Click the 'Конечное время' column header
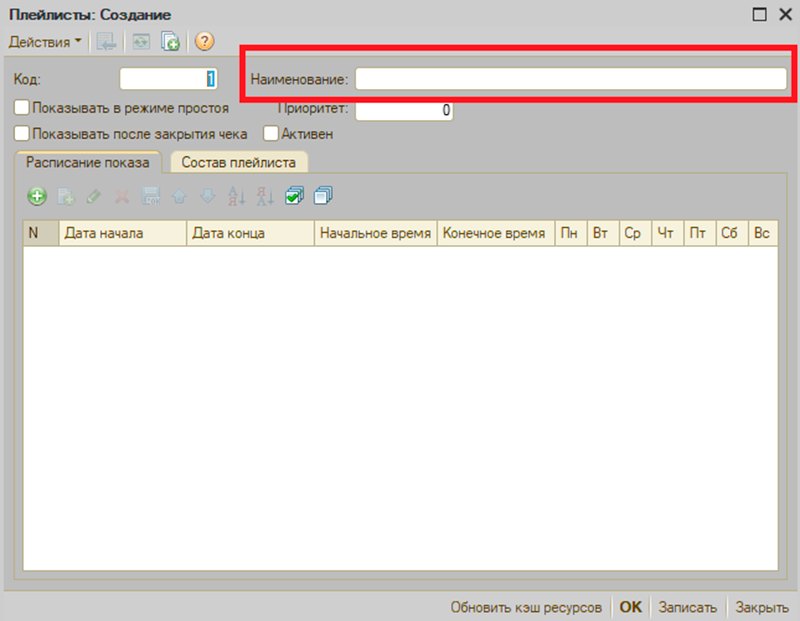Screen dimensions: 800x621 tap(496, 233)
